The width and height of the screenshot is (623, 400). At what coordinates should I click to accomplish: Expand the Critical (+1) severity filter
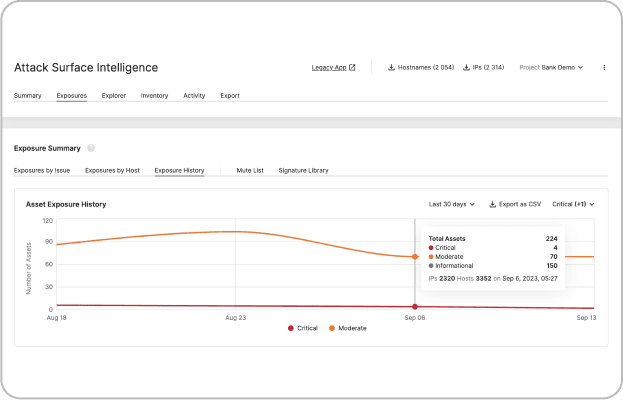pyautogui.click(x=573, y=204)
